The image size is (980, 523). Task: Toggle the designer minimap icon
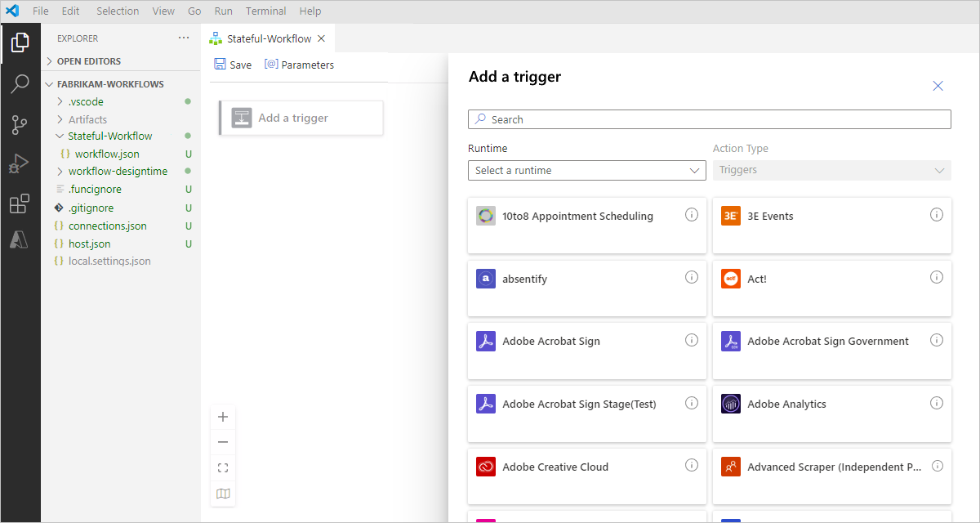tap(223, 494)
